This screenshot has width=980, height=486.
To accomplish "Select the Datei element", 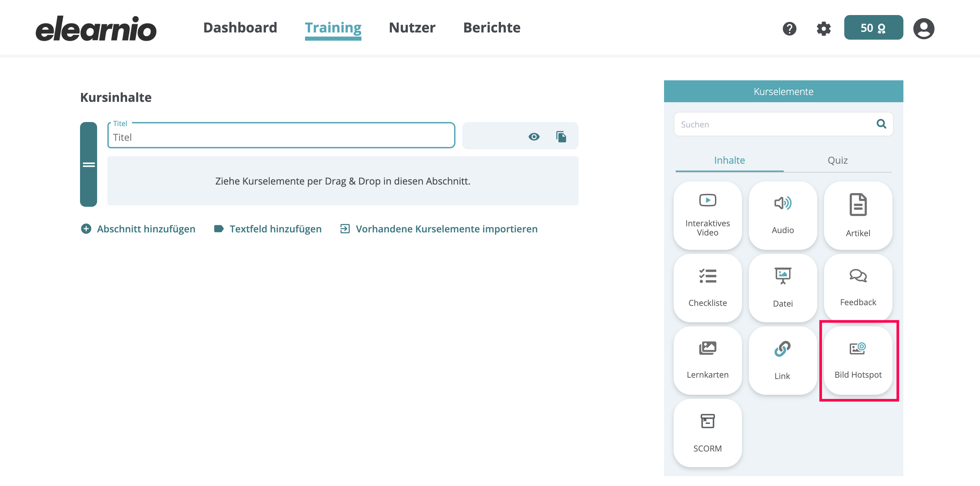I will (783, 288).
